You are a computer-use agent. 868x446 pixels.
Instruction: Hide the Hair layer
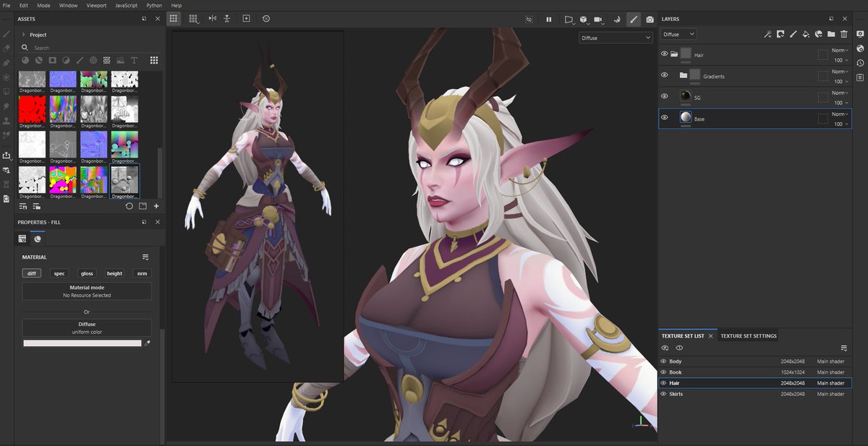coord(663,54)
